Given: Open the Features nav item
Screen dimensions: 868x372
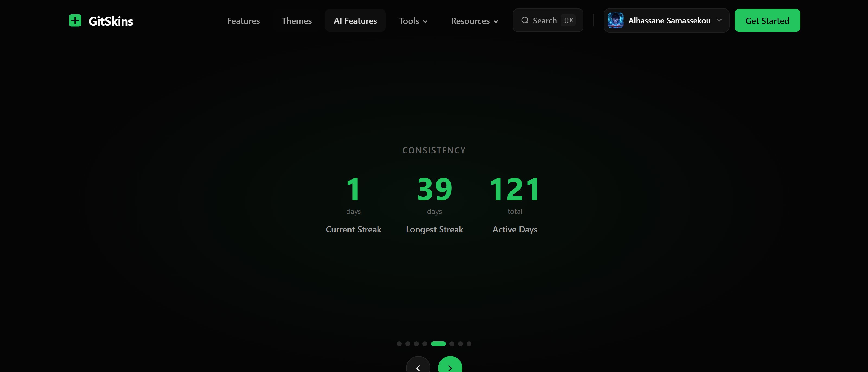Looking at the screenshot, I should [243, 21].
